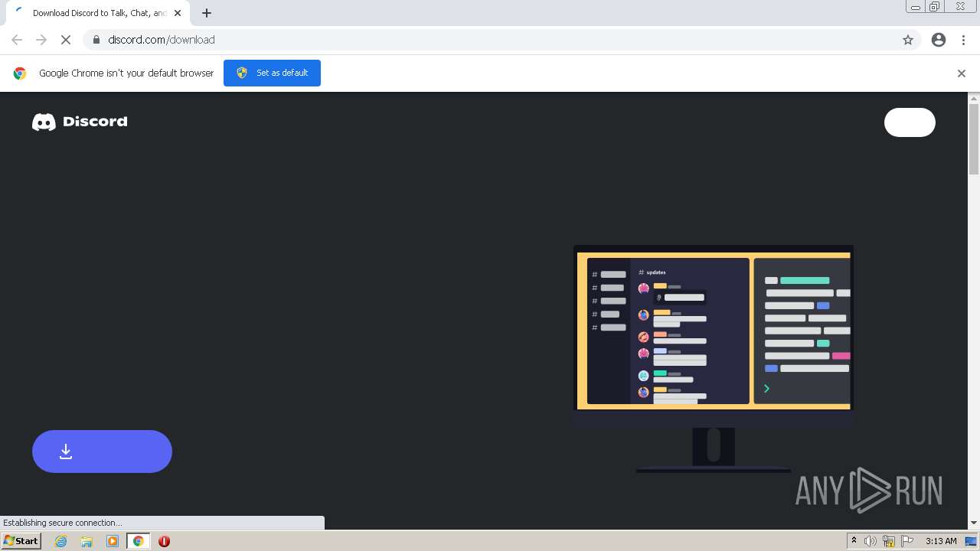
Task: Click the red Opera icon in taskbar
Action: coord(164,541)
